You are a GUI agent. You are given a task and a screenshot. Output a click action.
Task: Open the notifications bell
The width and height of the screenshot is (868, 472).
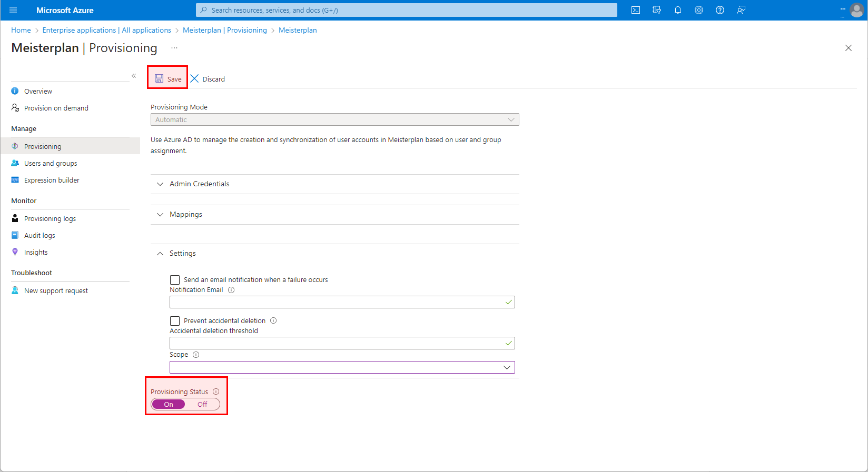click(x=678, y=10)
